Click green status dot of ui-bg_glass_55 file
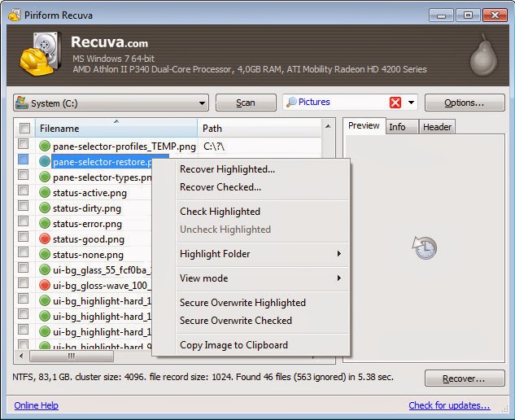 tap(45, 269)
